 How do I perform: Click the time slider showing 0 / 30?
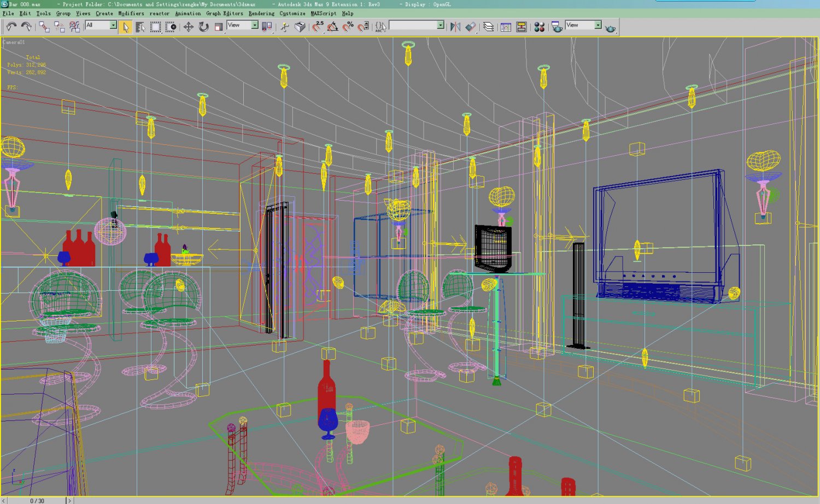[37, 500]
